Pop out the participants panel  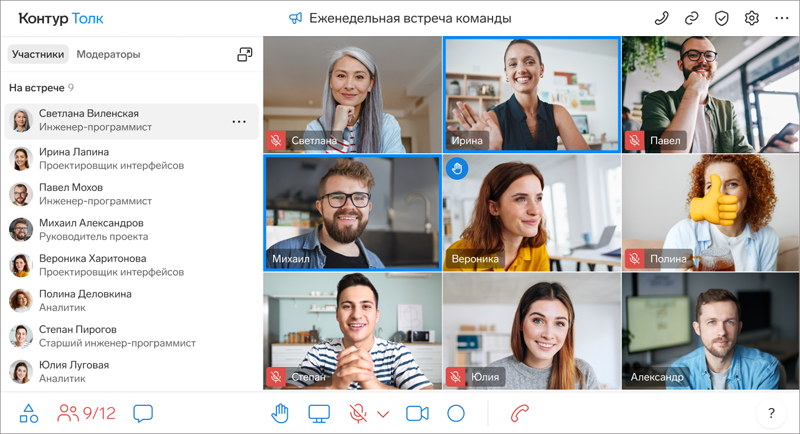pos(244,54)
